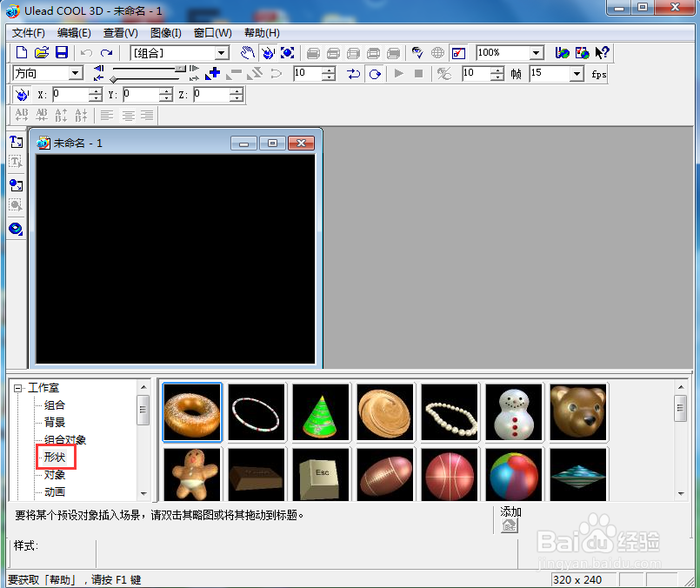Viewport: 700px width, 588px height.
Task: Select 组合 in the studio tree
Action: coord(55,405)
